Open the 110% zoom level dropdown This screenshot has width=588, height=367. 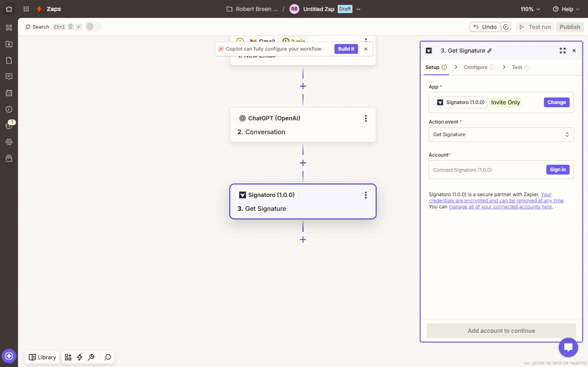(530, 9)
